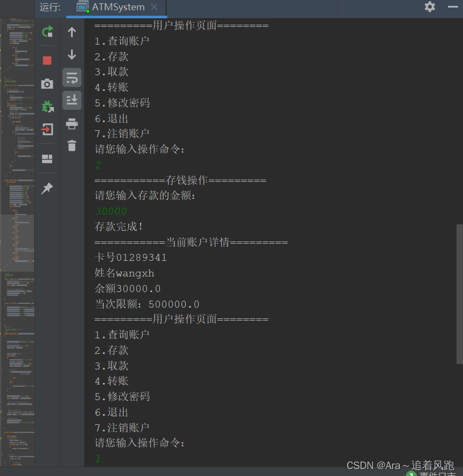
Task: Stop the running ATMSystem process
Action: pos(47,60)
